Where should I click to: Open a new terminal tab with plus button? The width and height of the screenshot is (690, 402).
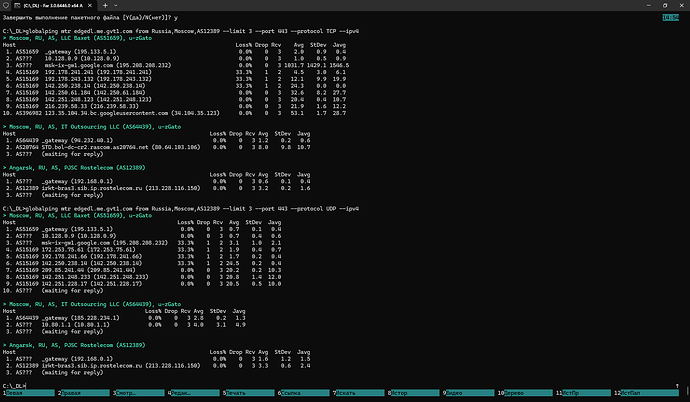point(105,5)
